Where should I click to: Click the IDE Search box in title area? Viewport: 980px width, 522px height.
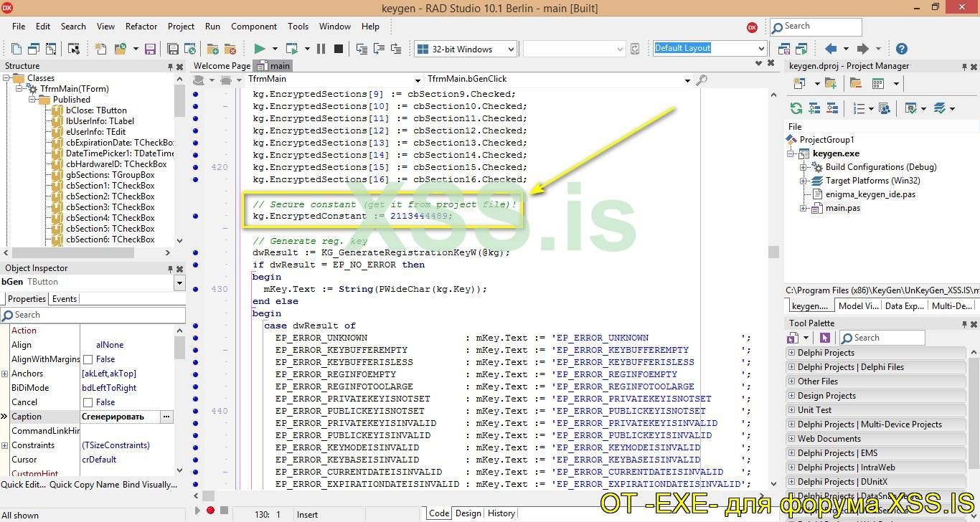(x=816, y=27)
